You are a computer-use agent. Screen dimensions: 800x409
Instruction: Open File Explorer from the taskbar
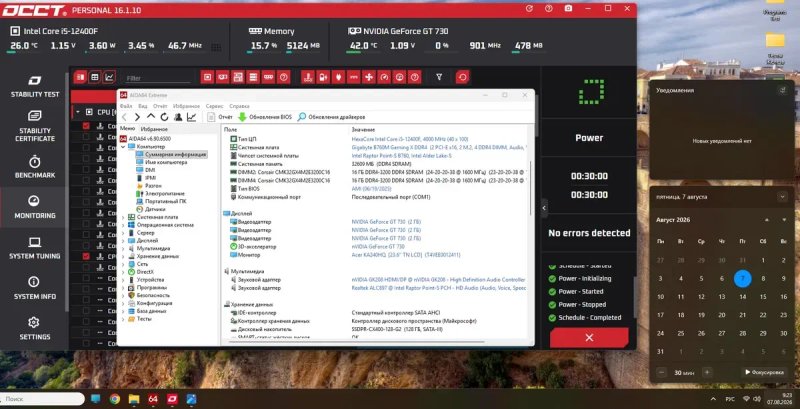pyautogui.click(x=134, y=399)
